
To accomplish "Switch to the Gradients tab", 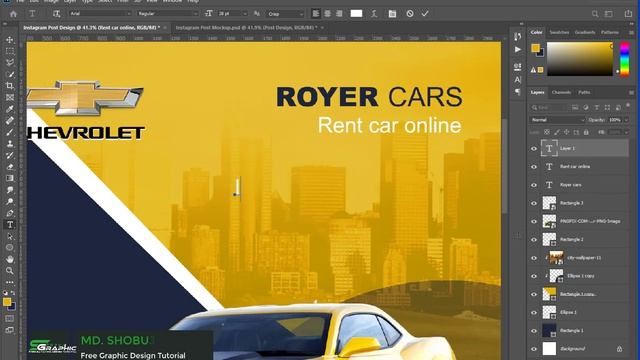I will (585, 32).
